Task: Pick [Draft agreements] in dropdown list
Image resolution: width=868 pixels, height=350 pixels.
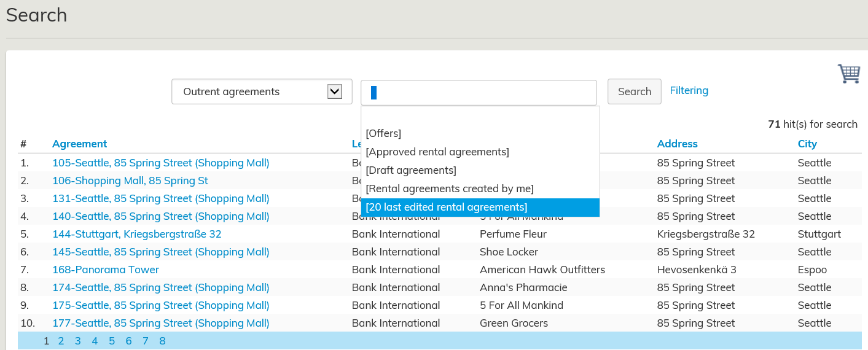Action: [x=411, y=170]
